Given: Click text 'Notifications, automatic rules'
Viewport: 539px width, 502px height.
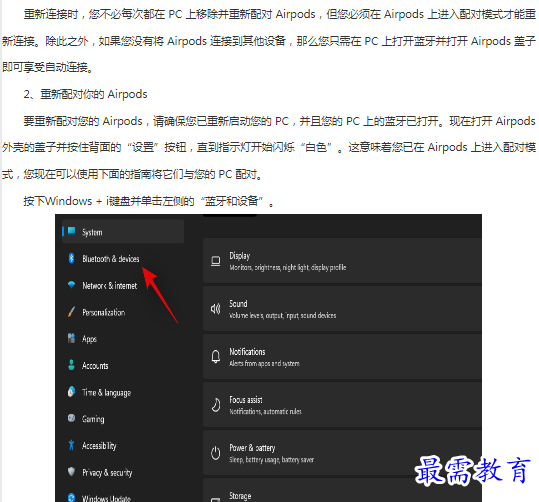Looking at the screenshot, I should [x=265, y=411].
